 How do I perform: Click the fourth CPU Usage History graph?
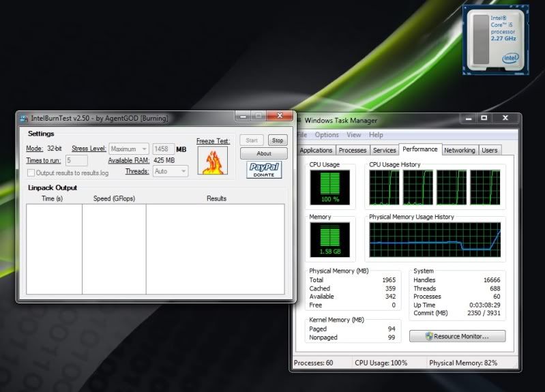pyautogui.click(x=485, y=187)
